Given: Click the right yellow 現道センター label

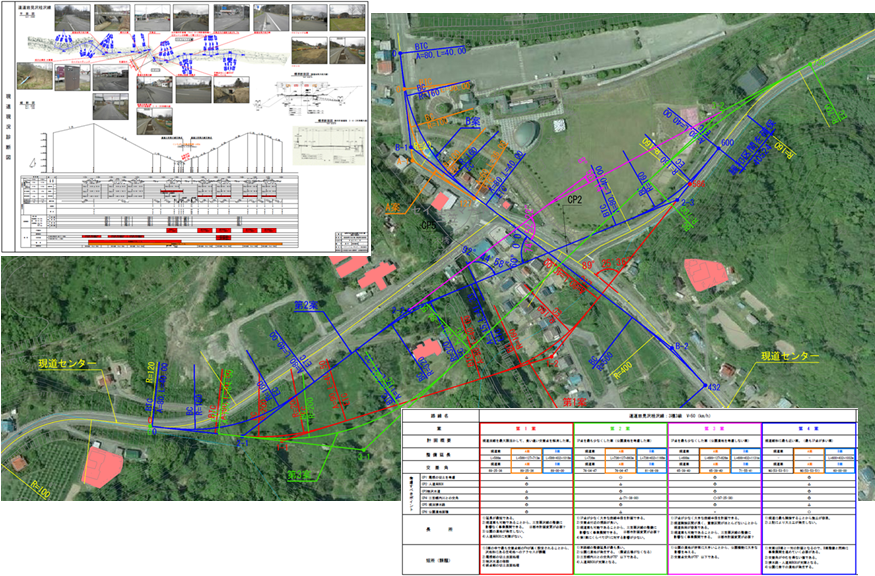Looking at the screenshot, I should point(789,356).
